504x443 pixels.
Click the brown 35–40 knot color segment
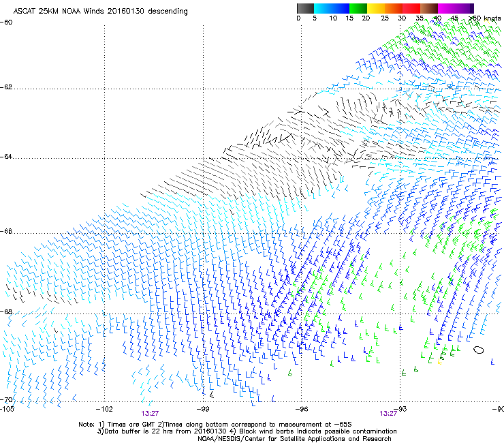pos(429,8)
